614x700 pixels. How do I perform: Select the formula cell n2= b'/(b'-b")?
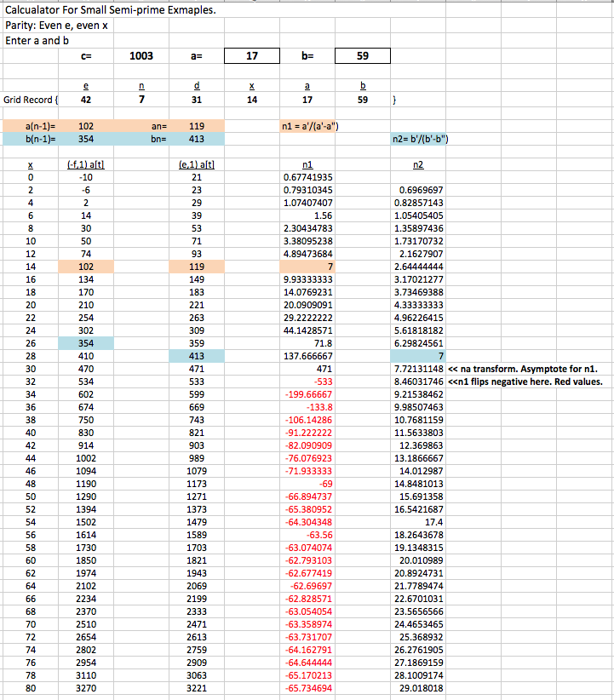point(420,139)
